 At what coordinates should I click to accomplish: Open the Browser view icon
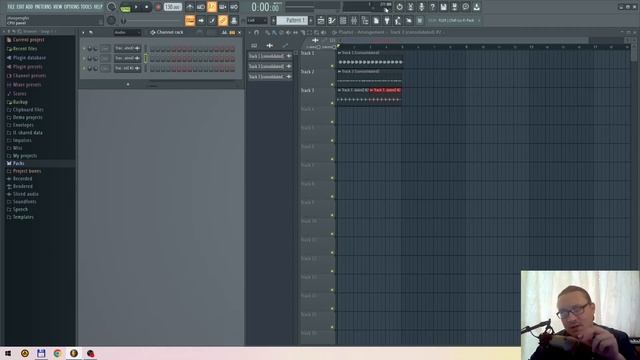tap(365, 20)
